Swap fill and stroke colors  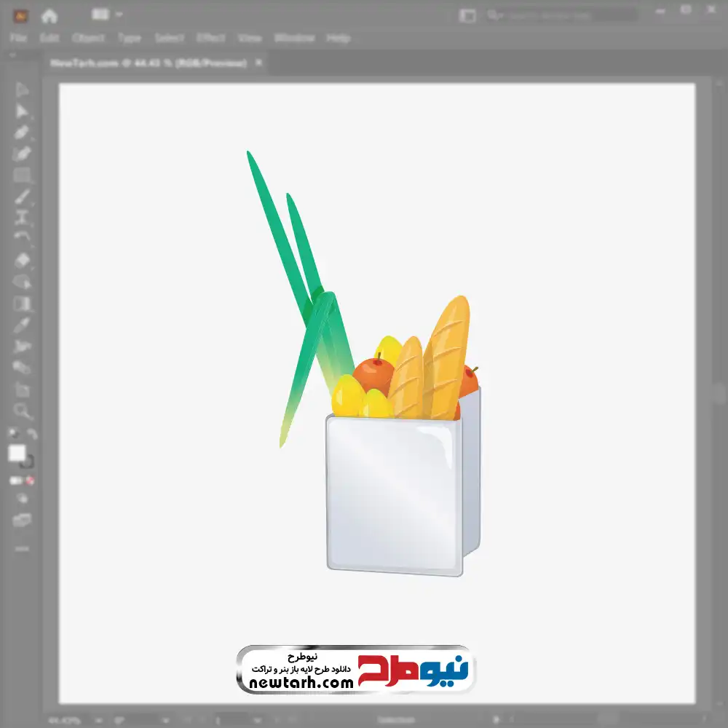coord(31,434)
